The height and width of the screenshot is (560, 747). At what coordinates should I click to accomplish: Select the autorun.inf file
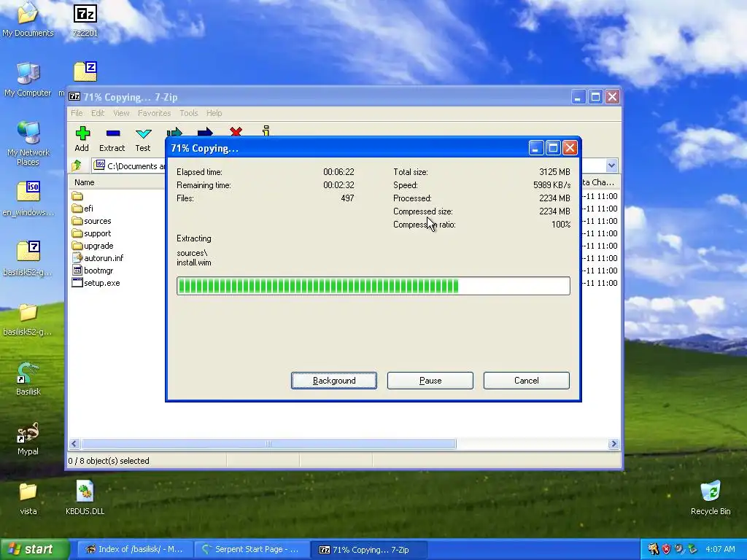tap(98, 258)
